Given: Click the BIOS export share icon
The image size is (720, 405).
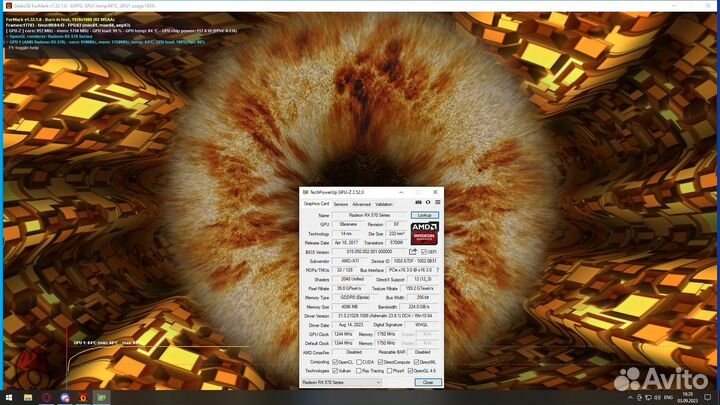Looking at the screenshot, I should point(413,252).
